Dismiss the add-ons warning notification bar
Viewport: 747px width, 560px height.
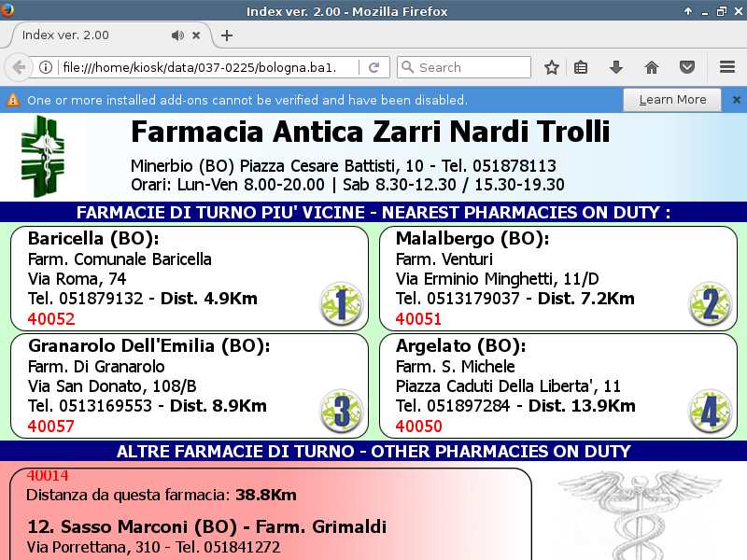pyautogui.click(x=736, y=100)
